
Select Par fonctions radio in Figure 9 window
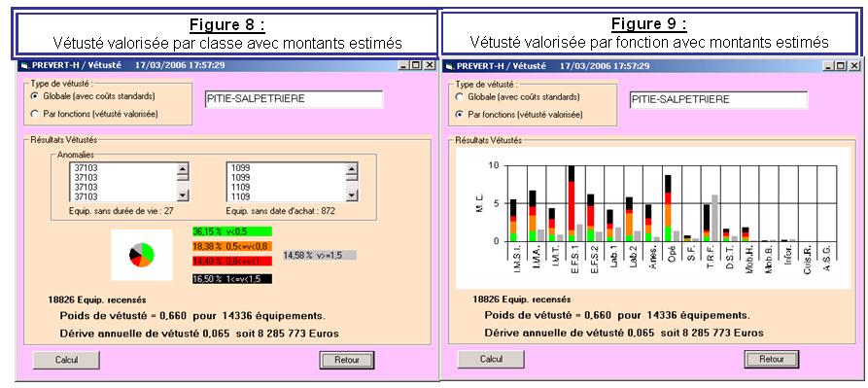coord(459,115)
